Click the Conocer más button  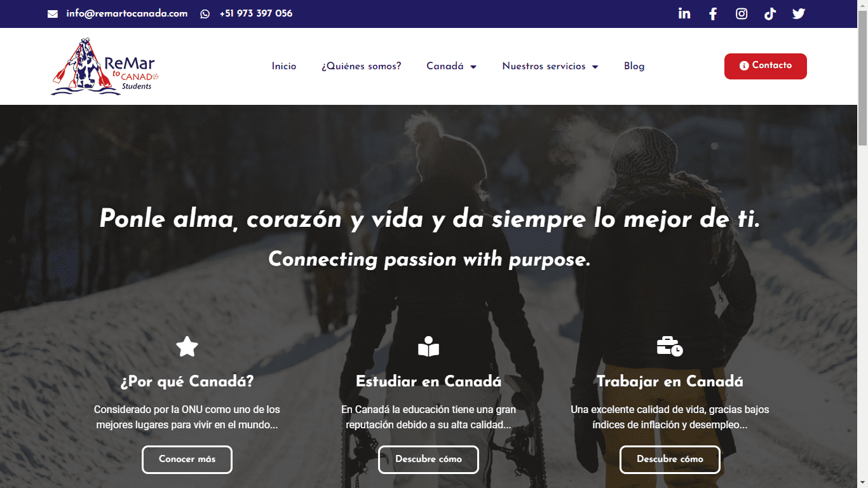187,459
